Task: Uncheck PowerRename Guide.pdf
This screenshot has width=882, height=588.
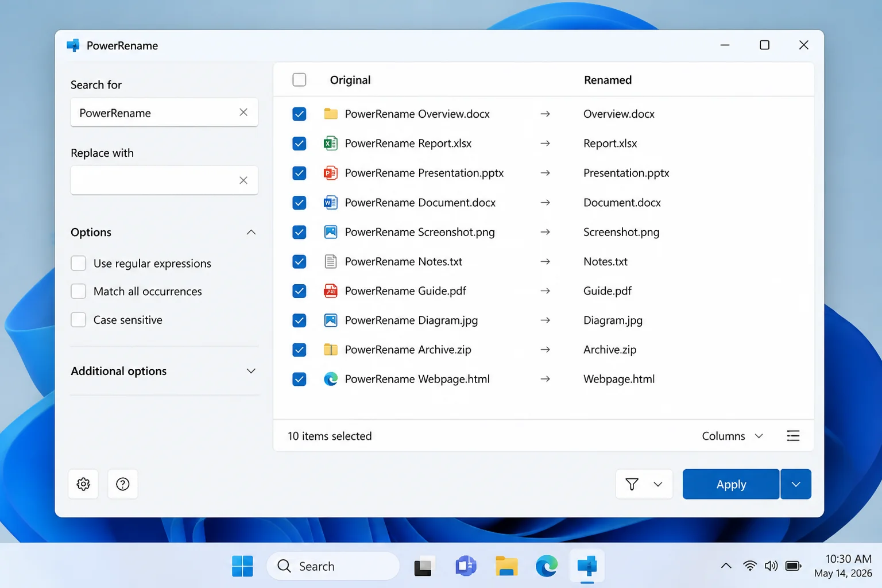Action: pos(299,291)
